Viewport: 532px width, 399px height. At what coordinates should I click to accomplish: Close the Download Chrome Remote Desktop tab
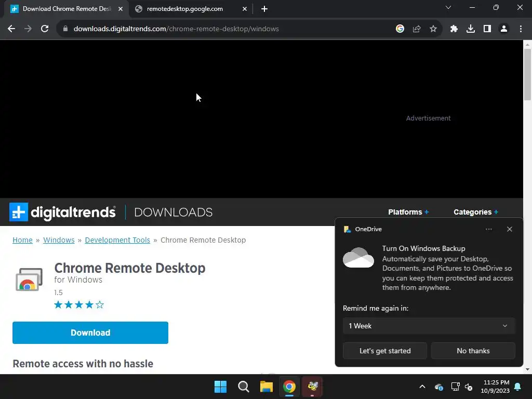121,9
